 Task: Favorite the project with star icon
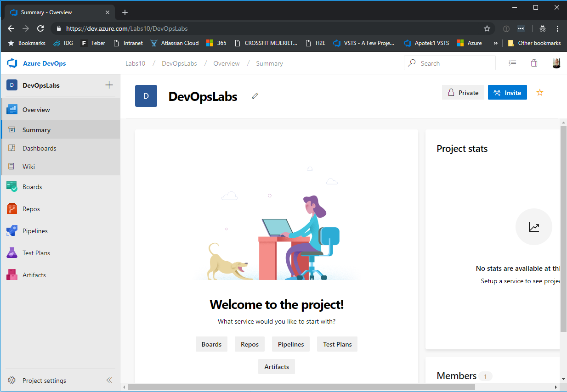540,93
